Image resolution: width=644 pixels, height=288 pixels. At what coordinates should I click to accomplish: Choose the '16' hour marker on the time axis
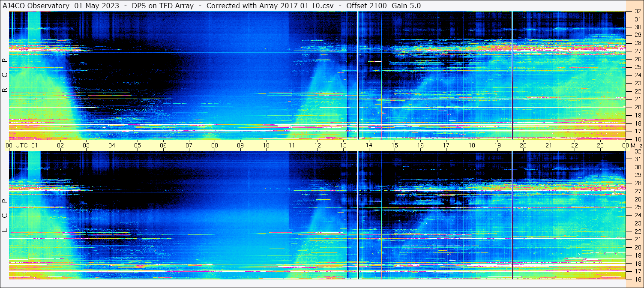point(420,145)
